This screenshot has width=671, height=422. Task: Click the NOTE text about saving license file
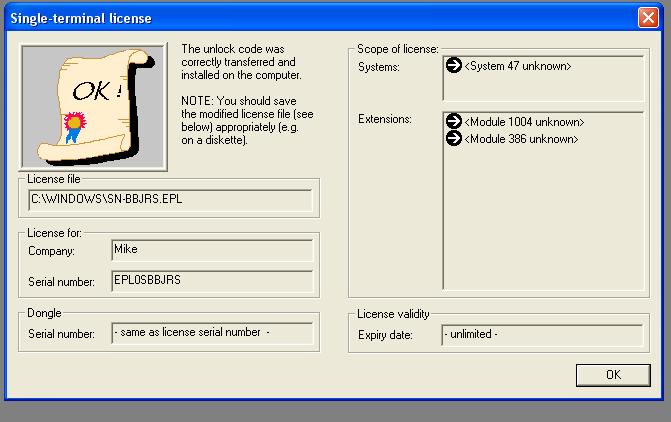[239, 122]
